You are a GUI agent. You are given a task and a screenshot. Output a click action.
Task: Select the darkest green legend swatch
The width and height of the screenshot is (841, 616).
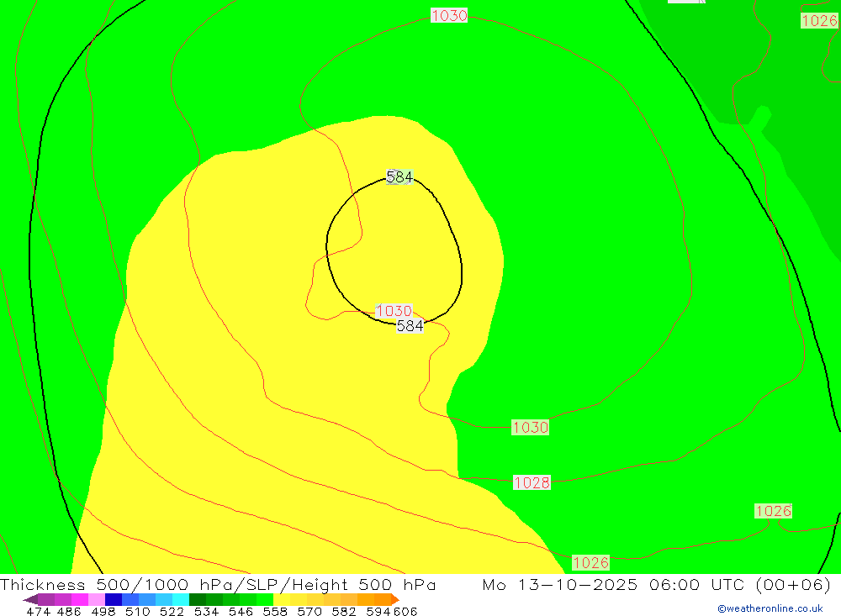click(x=198, y=599)
